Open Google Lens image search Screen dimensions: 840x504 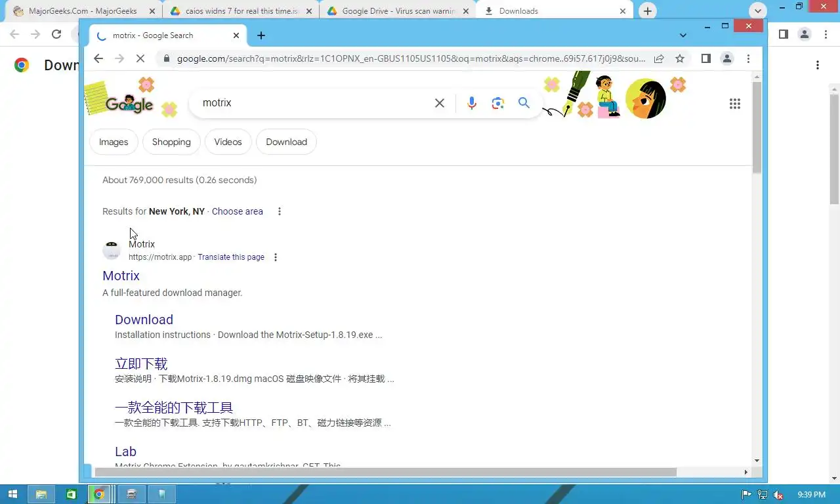click(497, 103)
